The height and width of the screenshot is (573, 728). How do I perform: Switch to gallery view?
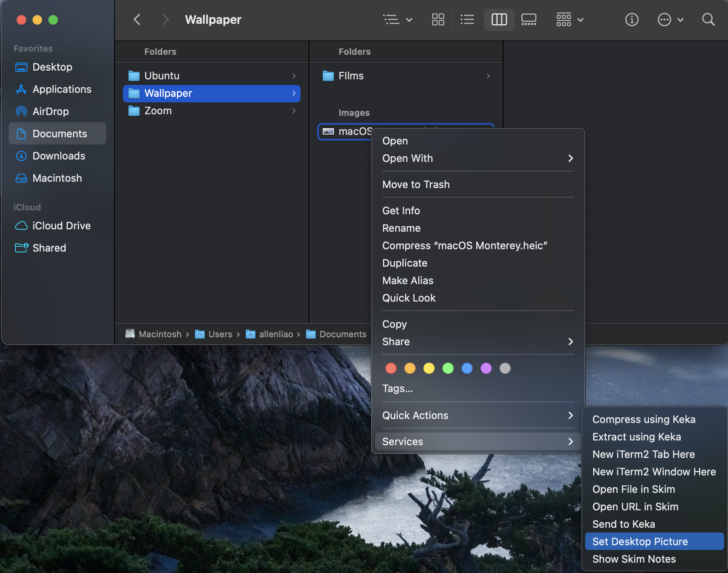click(x=529, y=19)
